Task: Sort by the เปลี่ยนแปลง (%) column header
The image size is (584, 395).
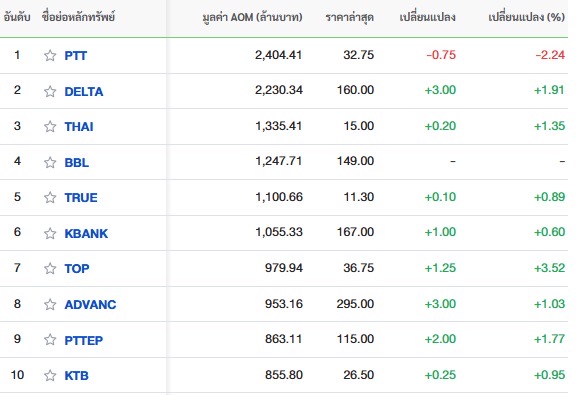Action: pos(527,17)
